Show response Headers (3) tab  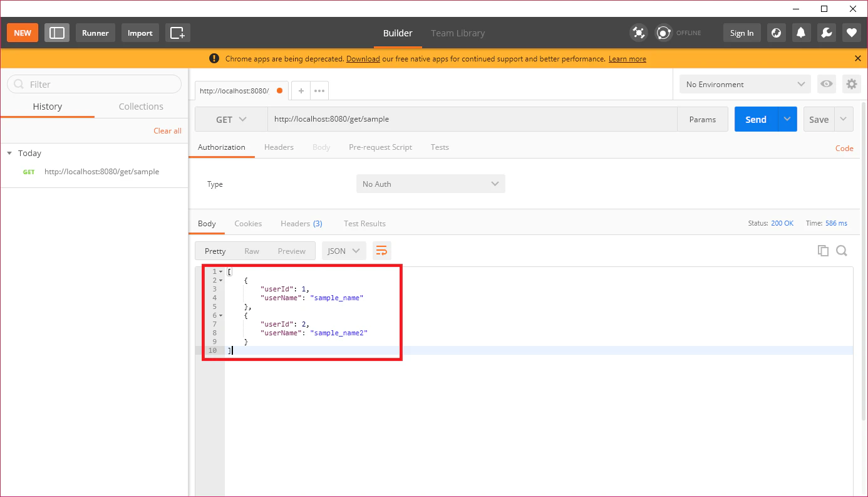click(x=301, y=224)
